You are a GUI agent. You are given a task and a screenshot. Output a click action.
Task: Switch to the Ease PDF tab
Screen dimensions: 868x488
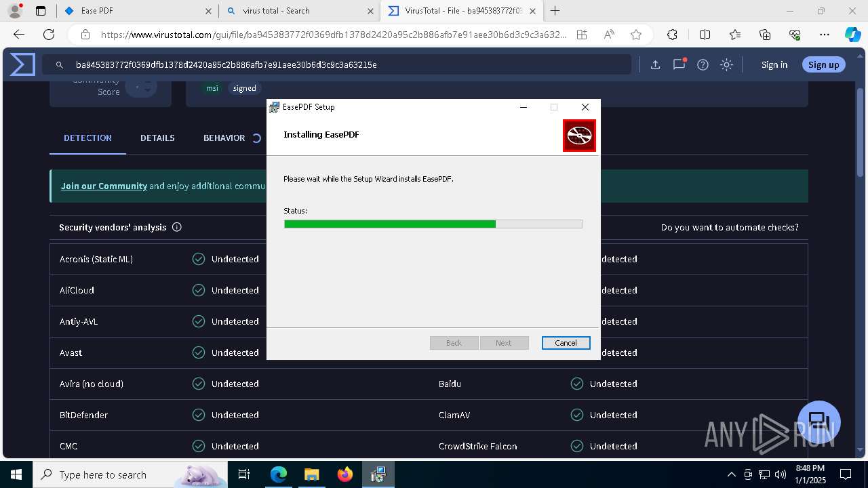(138, 11)
